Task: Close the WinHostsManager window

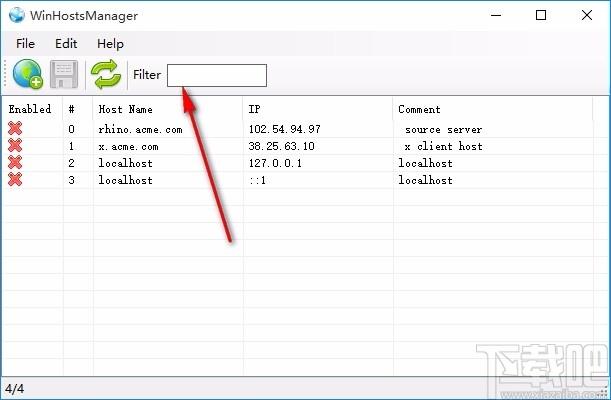Action: coord(587,15)
